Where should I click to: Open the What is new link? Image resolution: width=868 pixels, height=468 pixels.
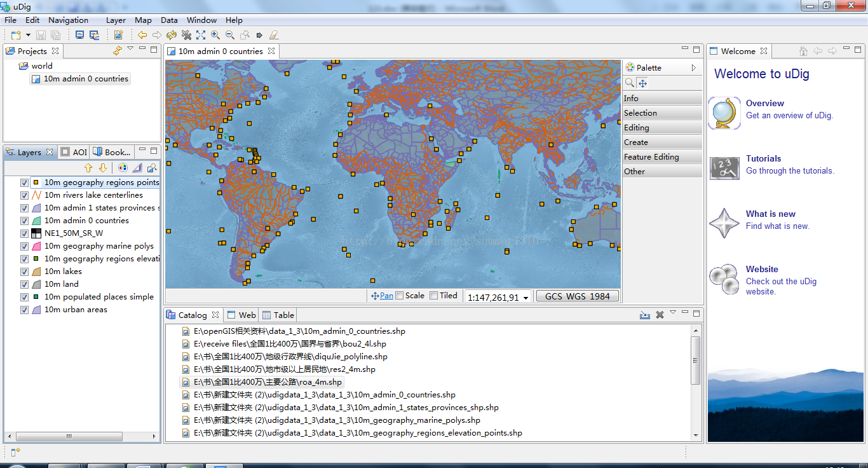coord(771,214)
